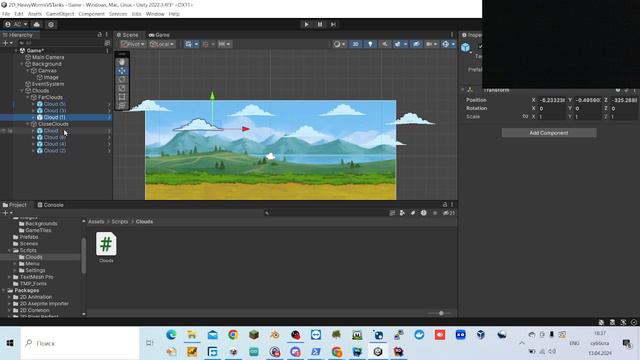Select the Hand view tool

(122, 62)
